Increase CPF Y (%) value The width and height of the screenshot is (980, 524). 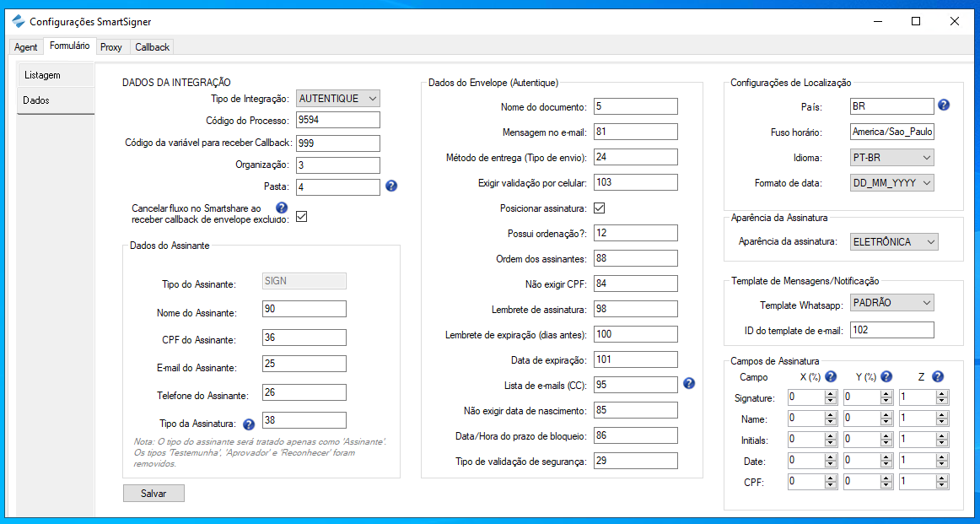click(x=886, y=478)
